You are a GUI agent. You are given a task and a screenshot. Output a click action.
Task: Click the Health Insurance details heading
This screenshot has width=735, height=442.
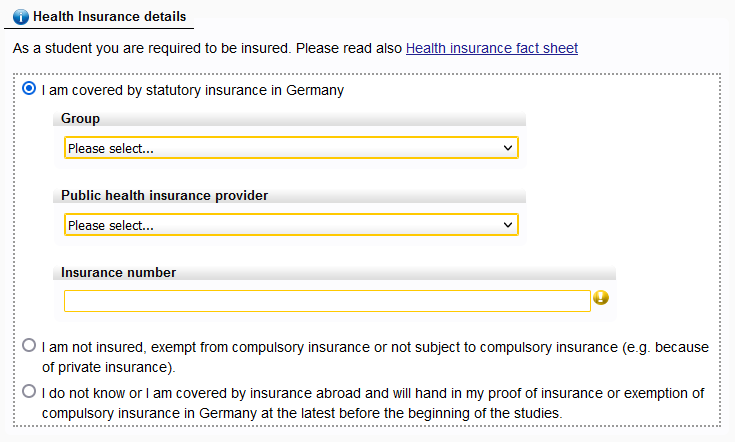click(109, 17)
